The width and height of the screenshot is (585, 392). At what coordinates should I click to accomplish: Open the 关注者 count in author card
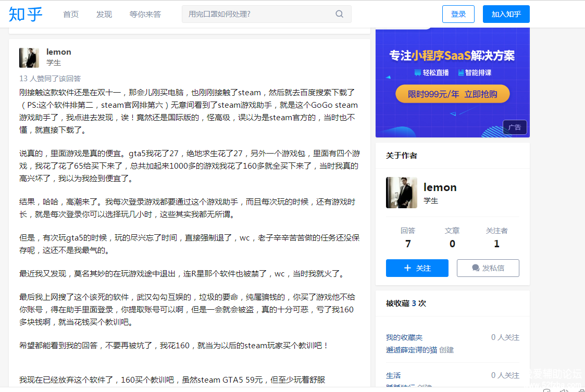pyautogui.click(x=496, y=238)
